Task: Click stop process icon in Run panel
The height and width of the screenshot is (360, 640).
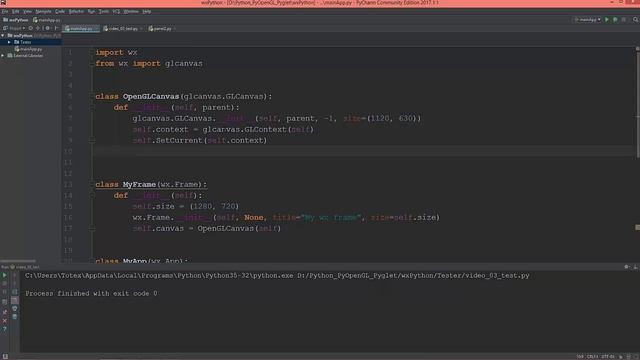Action: 4,283
